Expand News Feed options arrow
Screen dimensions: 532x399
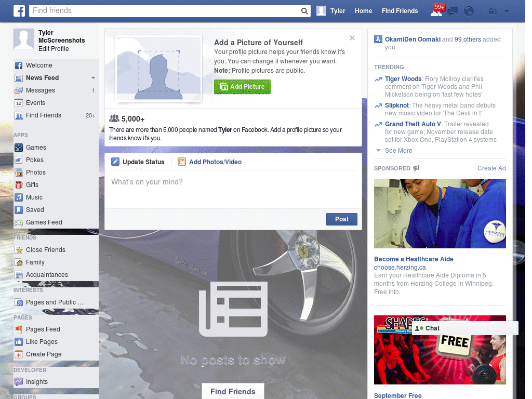(x=93, y=78)
